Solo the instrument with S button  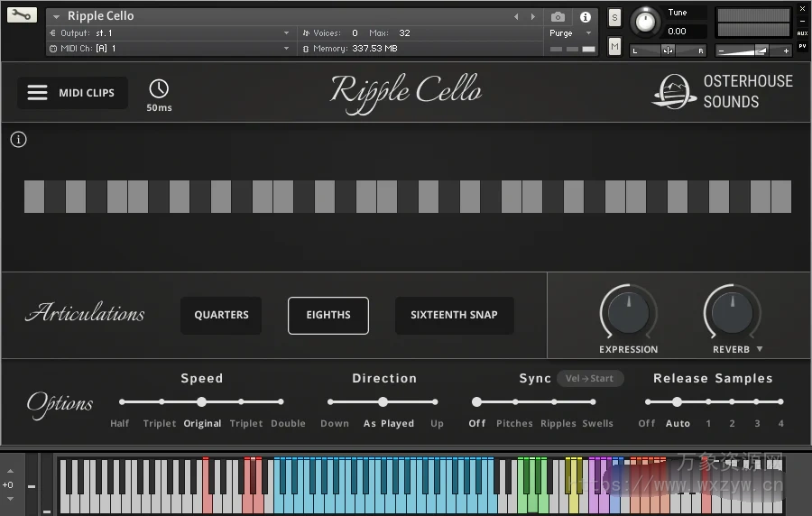(x=614, y=18)
